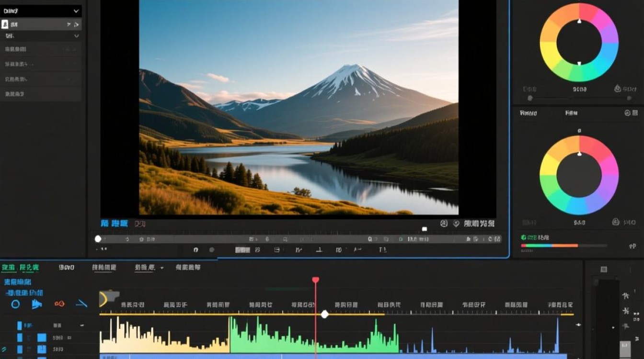Click the blue text label under the preview
Image resolution: width=644 pixels, height=359 pixels.
coord(114,224)
